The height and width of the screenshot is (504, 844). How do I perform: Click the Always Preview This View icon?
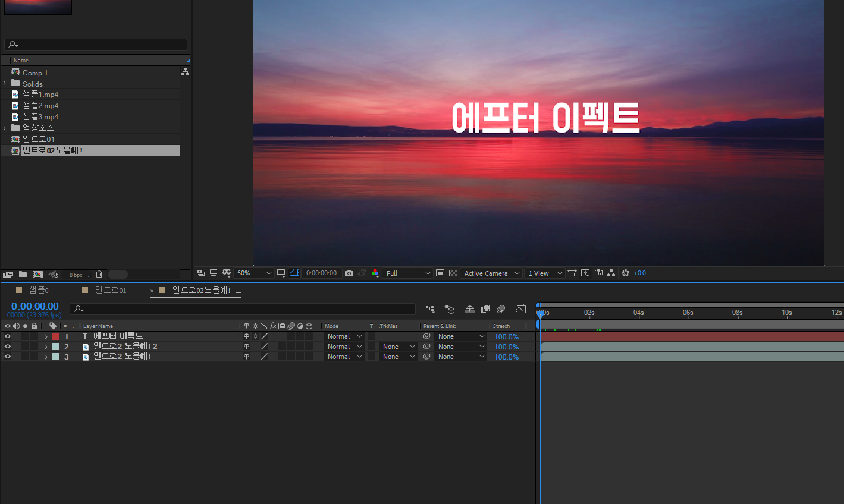click(200, 273)
